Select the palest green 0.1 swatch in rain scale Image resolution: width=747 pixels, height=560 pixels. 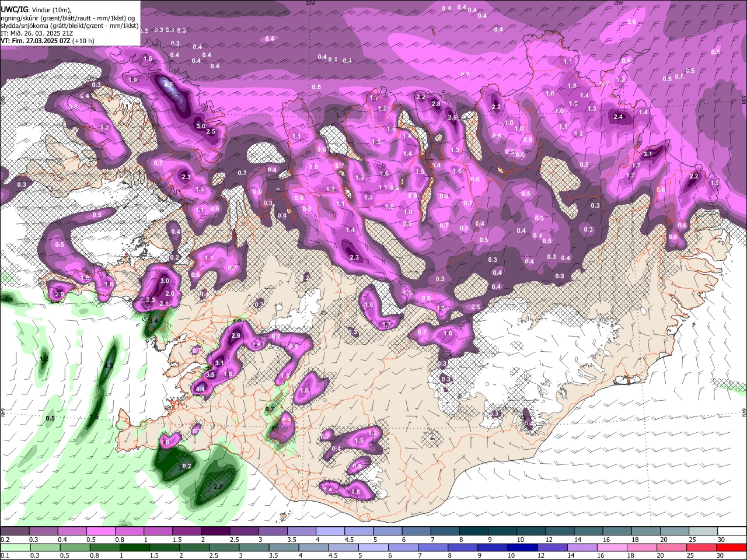pyautogui.click(x=15, y=547)
